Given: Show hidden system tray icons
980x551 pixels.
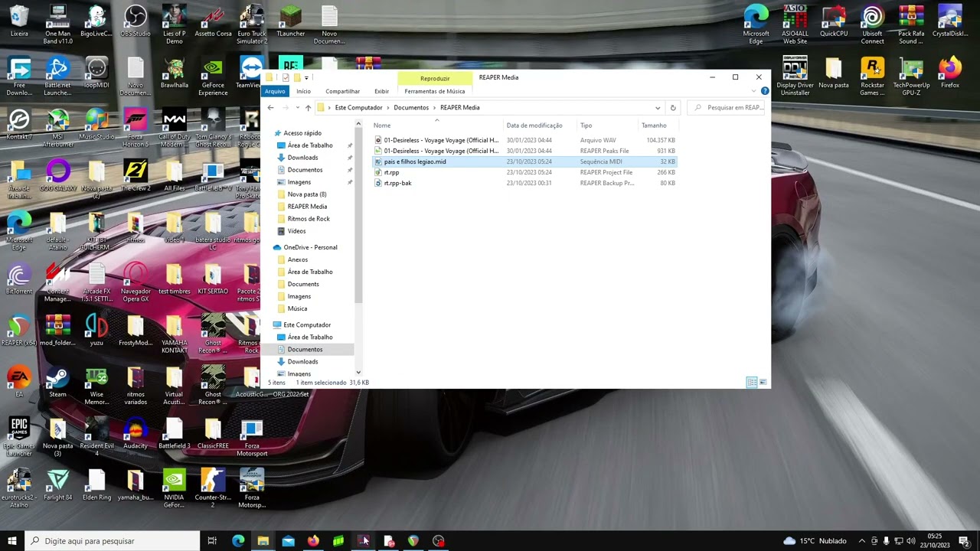Looking at the screenshot, I should pos(861,541).
